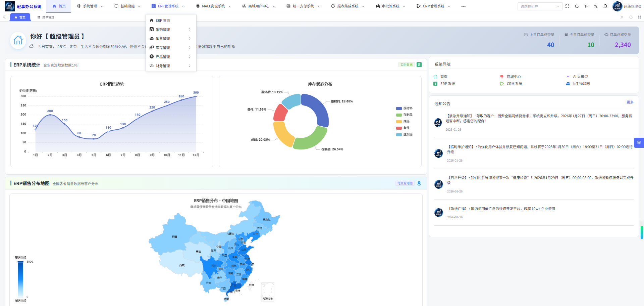Open the MALL商城系统 menu
Viewport: 644px width, 306px height.
(213, 6)
